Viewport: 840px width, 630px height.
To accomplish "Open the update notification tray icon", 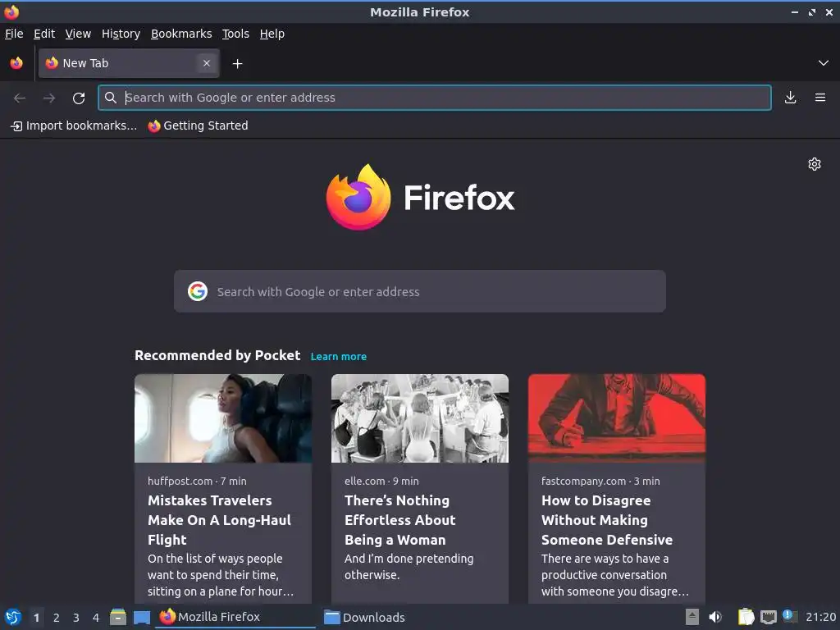I will 790,616.
